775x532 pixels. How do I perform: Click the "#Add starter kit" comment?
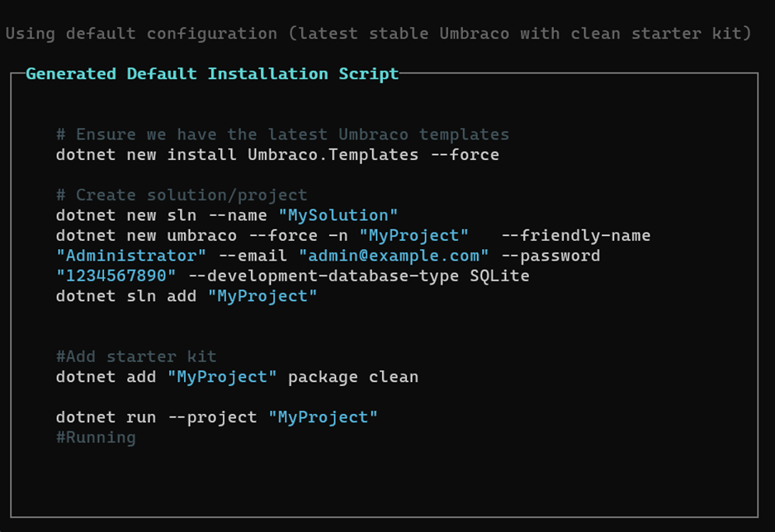click(x=136, y=356)
